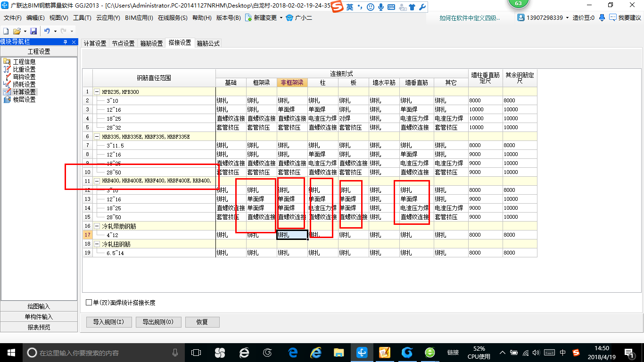Open the 工具(T) menu
Screen dimensions: 644x362
[82, 18]
